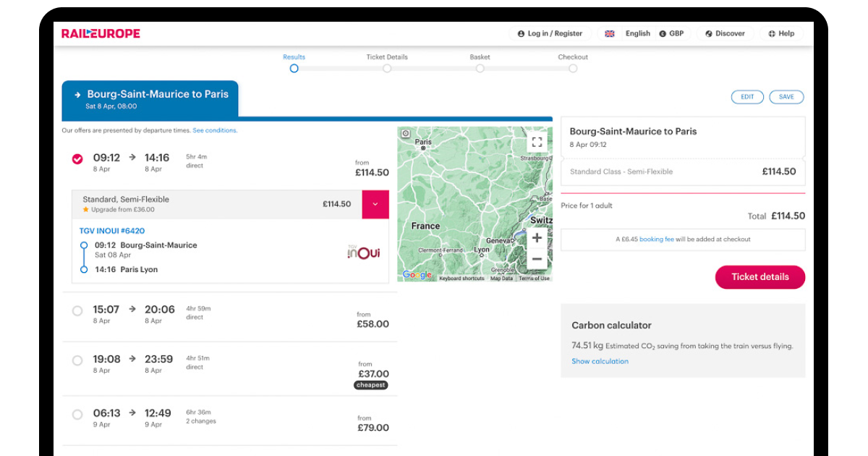This screenshot has width=868, height=456.
Task: Click the star Upgrade from £36.00 icon
Action: [85, 210]
